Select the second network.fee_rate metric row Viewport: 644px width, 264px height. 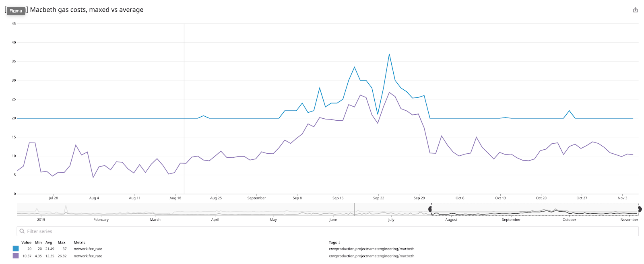click(x=88, y=256)
